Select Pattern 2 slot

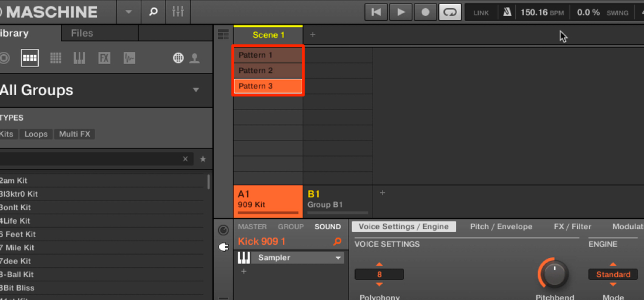pos(268,70)
